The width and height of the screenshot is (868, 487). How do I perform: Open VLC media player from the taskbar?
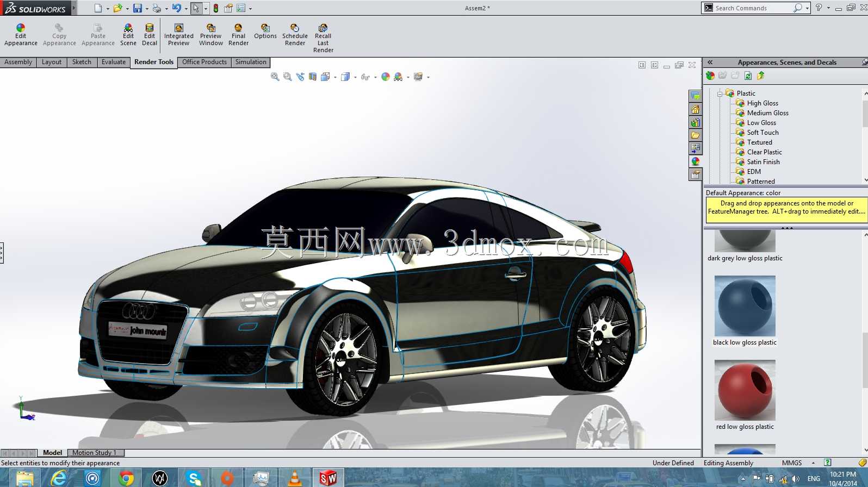[294, 478]
